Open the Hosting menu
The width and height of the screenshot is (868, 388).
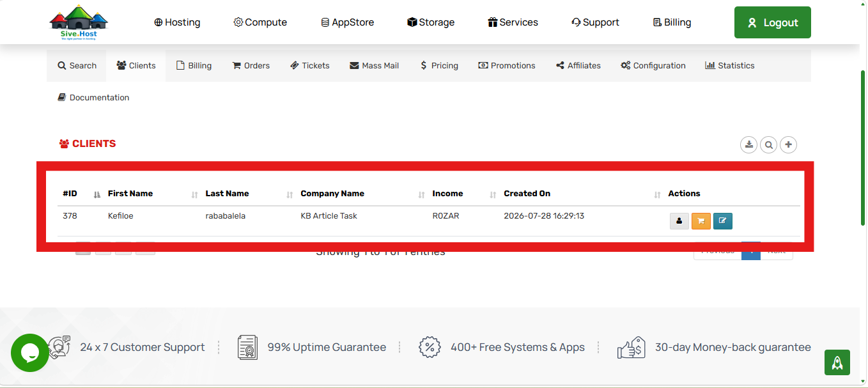pyautogui.click(x=177, y=22)
